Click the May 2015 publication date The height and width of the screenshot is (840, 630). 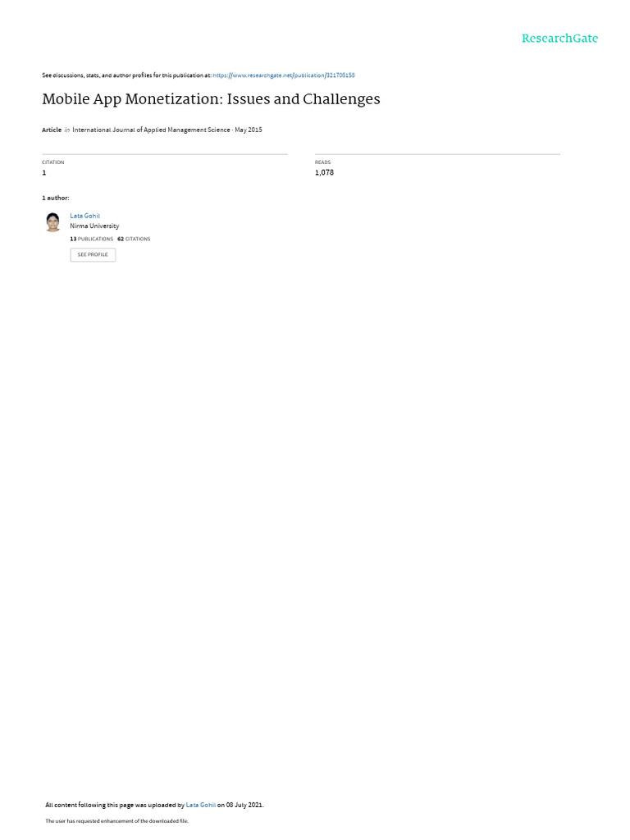249,130
